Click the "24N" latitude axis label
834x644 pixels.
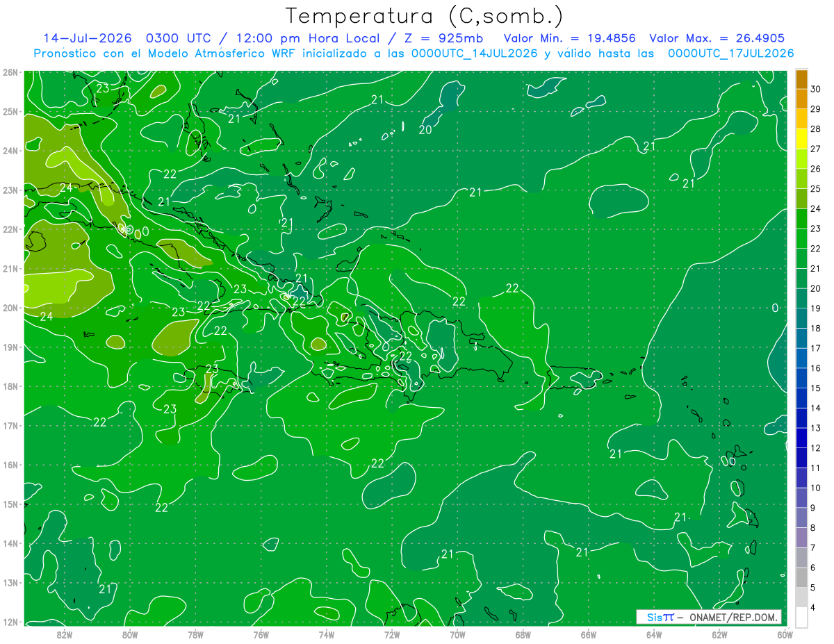click(10, 151)
